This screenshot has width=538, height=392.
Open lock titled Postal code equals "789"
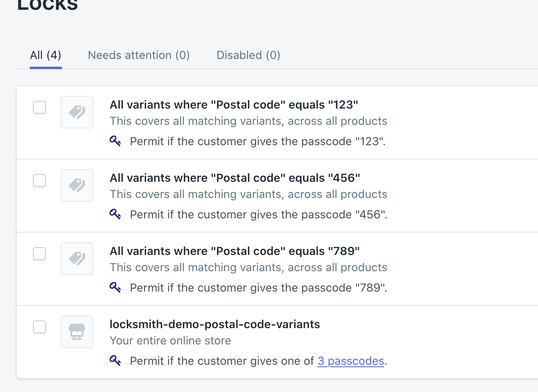pos(235,251)
